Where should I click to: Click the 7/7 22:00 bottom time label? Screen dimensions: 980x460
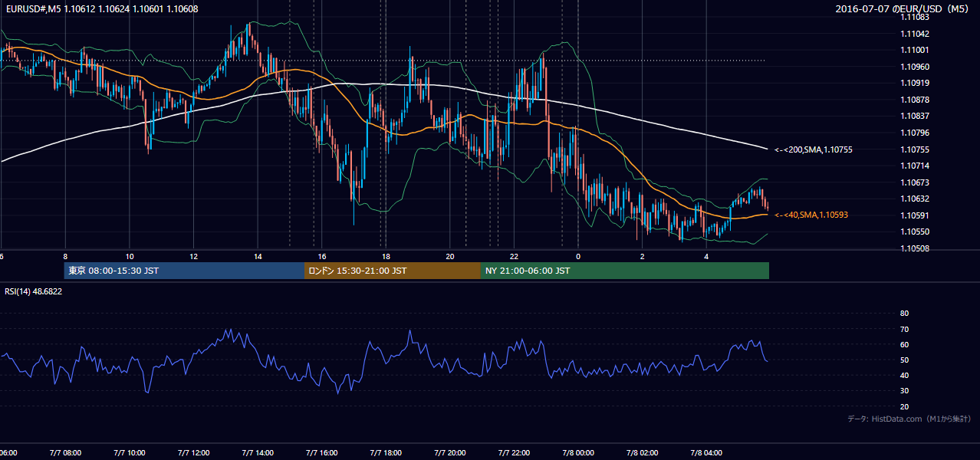[x=514, y=453]
